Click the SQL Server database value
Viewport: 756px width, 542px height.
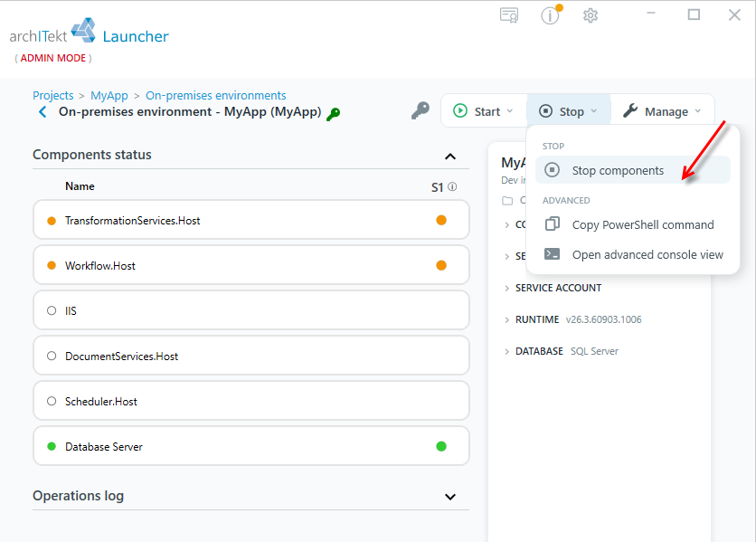[x=594, y=351]
